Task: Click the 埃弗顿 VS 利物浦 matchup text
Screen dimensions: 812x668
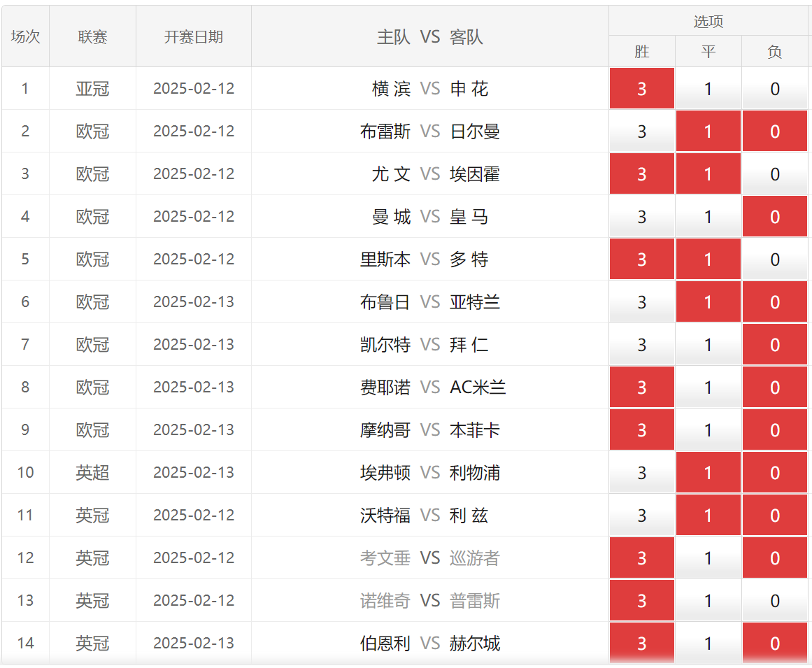Action: coord(430,472)
